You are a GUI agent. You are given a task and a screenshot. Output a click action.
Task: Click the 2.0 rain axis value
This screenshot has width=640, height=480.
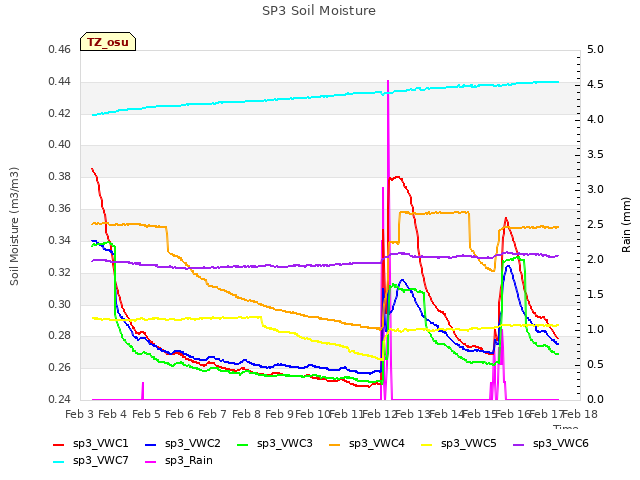tap(596, 260)
